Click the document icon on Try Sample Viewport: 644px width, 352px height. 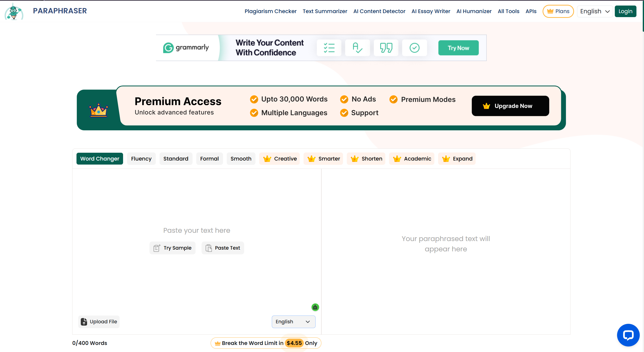coord(157,248)
